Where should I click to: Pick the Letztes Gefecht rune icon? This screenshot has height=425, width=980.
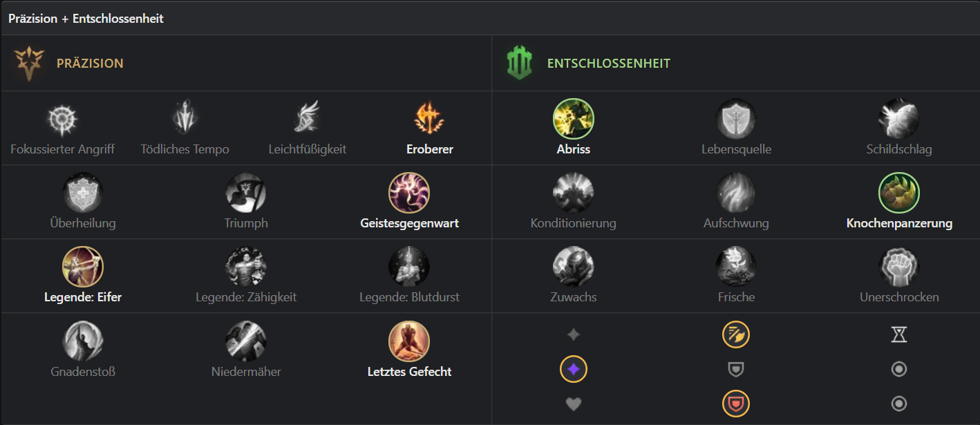click(x=409, y=341)
